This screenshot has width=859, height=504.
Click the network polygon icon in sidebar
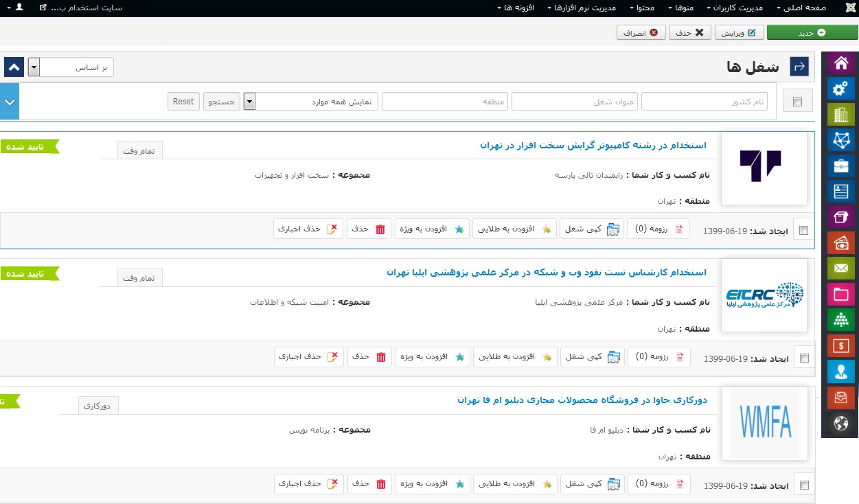[x=840, y=141]
